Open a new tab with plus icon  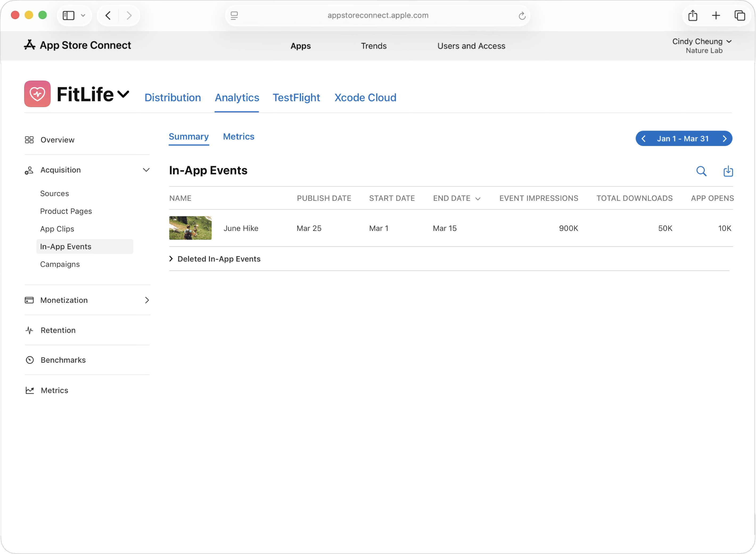point(716,15)
